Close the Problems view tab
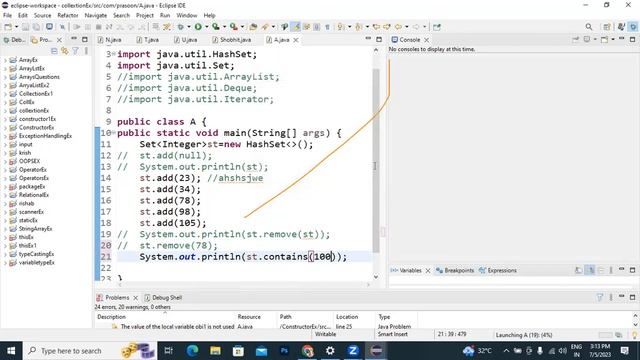The image size is (640, 360). click(x=136, y=298)
